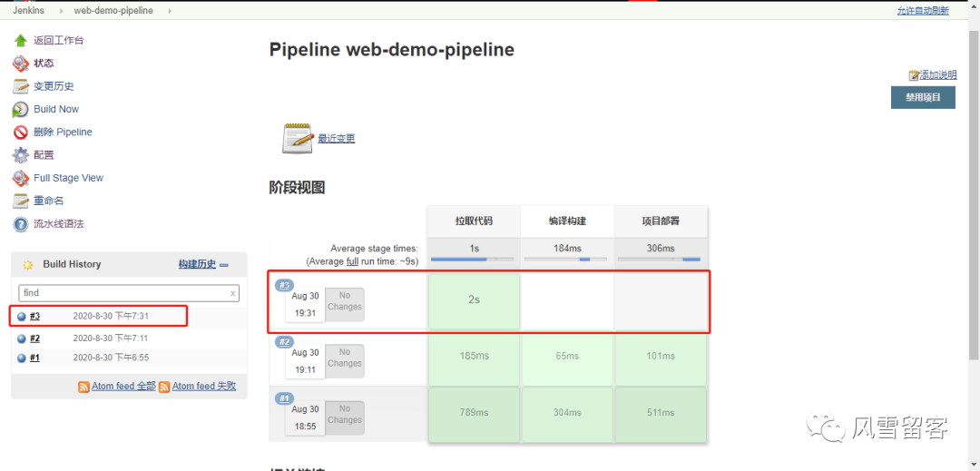Click the #2 badge in stage view
The width and height of the screenshot is (980, 471).
(x=284, y=342)
